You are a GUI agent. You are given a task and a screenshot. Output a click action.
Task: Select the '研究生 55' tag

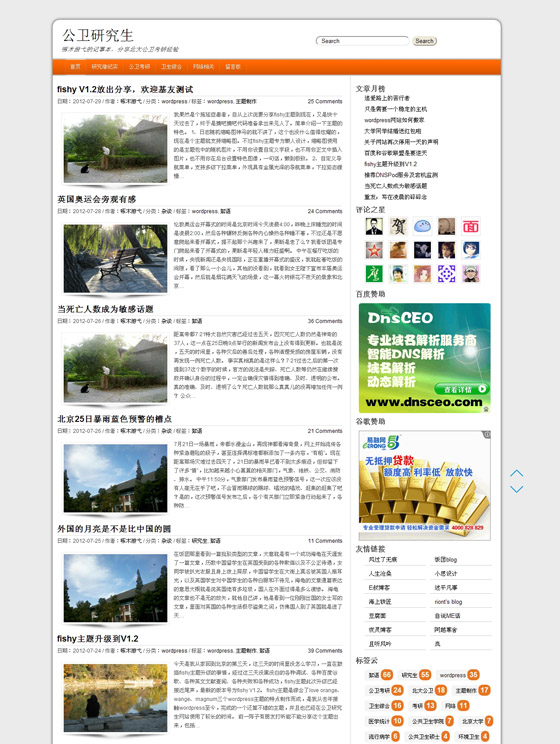point(415,675)
